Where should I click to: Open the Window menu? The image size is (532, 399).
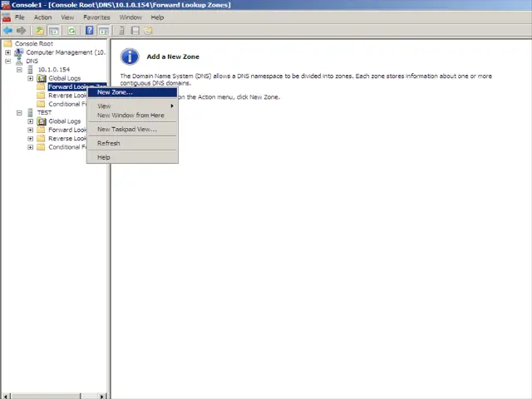click(x=131, y=17)
